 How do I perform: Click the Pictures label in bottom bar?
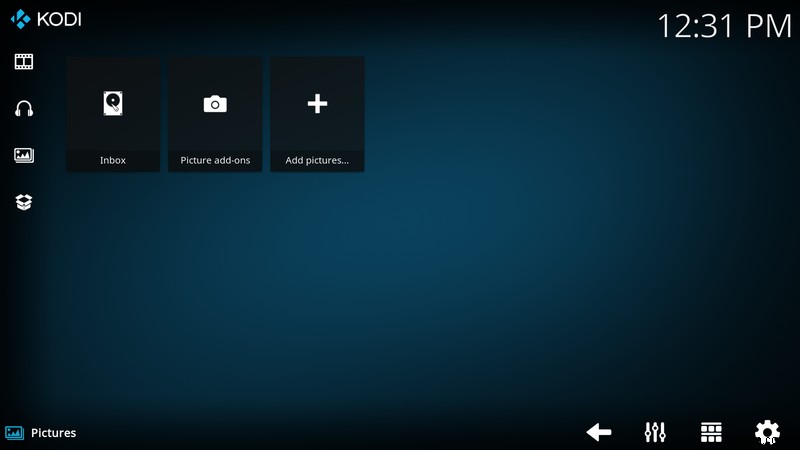coord(54,433)
